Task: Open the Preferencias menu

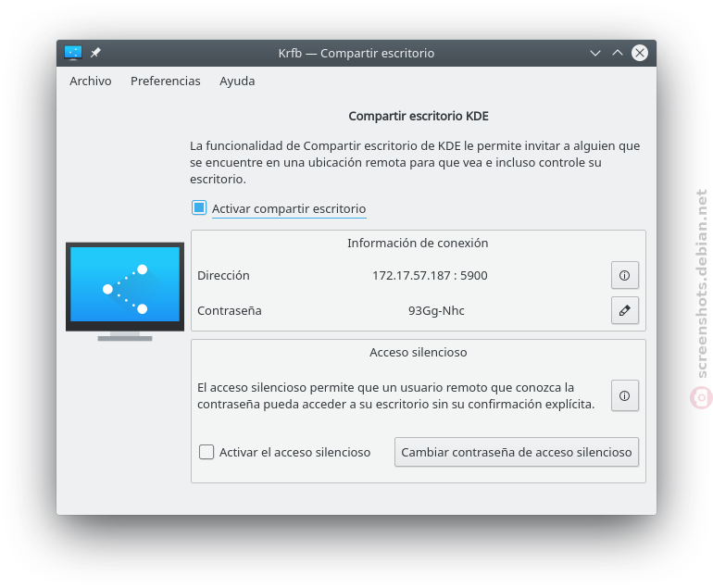Action: point(166,81)
